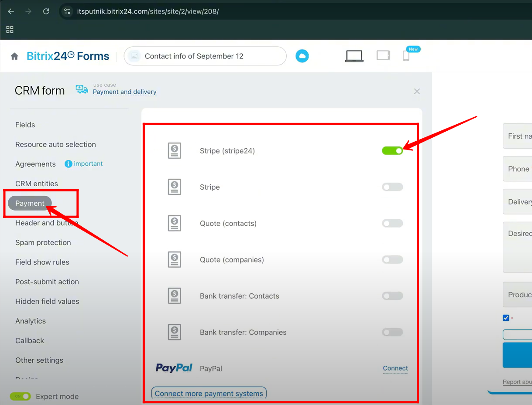Switch to desktop laptop preview icon
532x405 pixels.
(x=354, y=56)
